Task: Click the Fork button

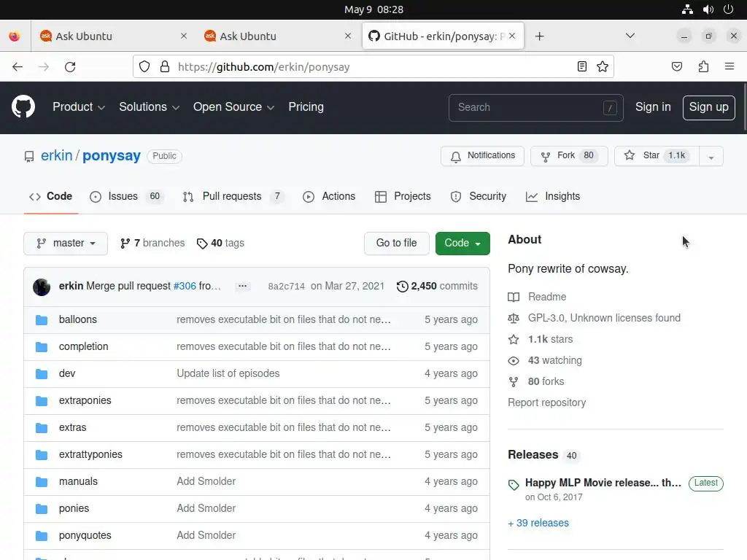Action: point(569,156)
